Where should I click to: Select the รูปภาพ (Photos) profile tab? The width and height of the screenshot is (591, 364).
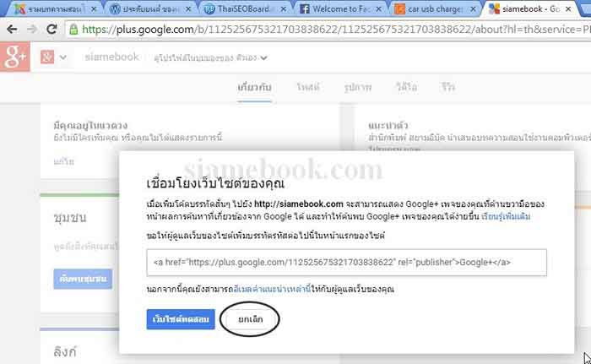coord(358,88)
